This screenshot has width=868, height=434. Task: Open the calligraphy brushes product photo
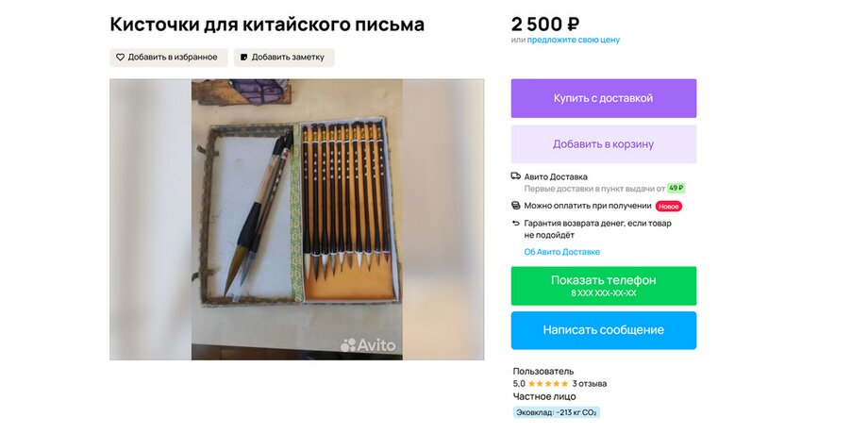point(296,219)
